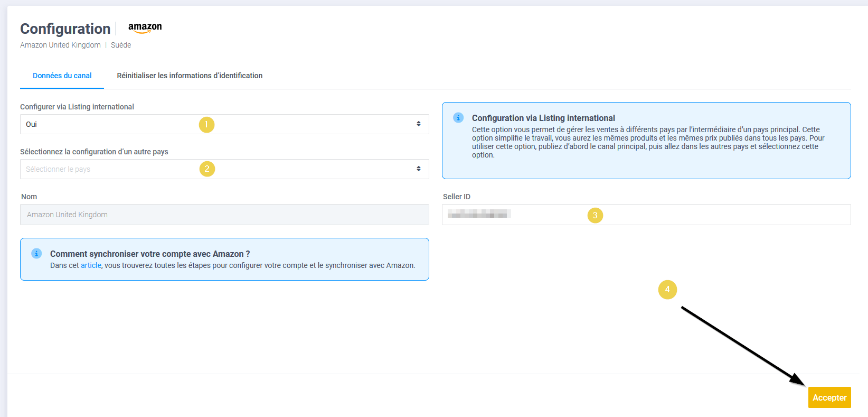
Task: Switch to the Données du canal tab
Action: point(62,76)
